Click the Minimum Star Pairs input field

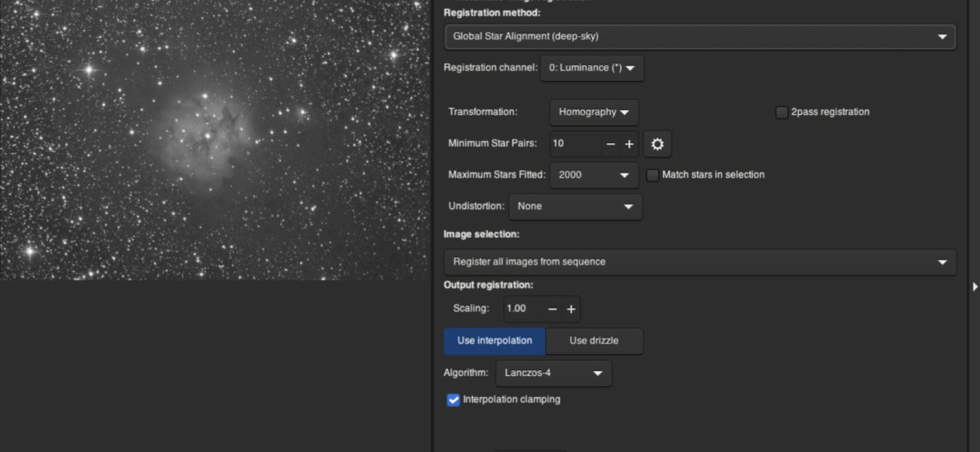tap(574, 144)
